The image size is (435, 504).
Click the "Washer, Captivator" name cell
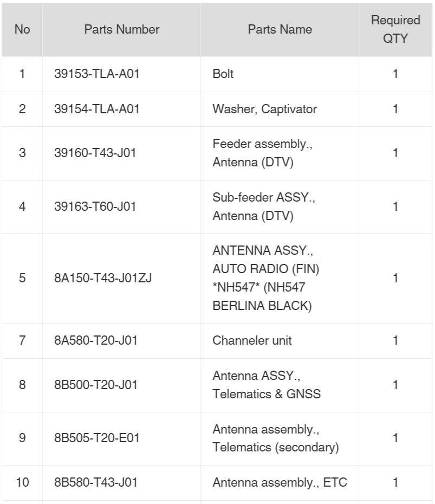tap(280, 109)
